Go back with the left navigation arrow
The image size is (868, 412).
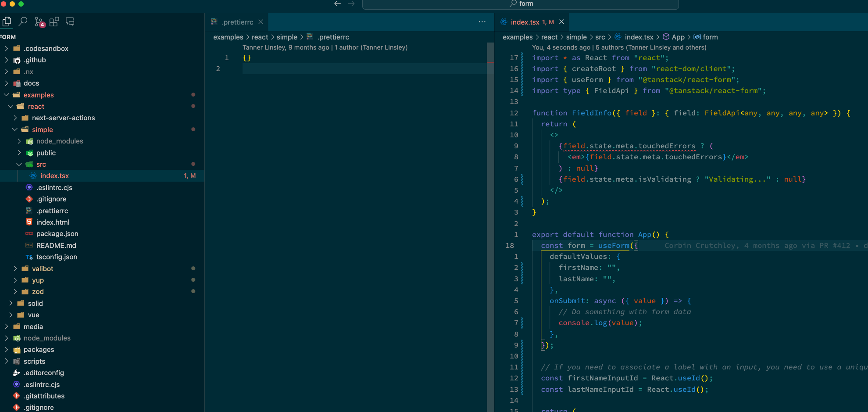pyautogui.click(x=337, y=4)
